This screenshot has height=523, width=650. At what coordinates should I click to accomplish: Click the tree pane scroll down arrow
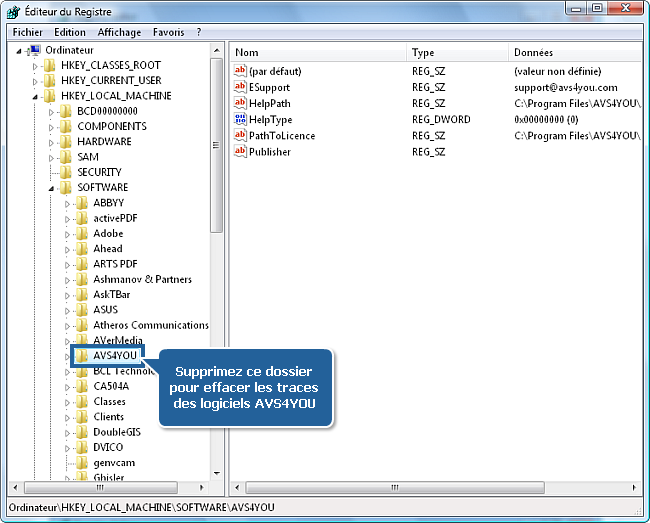point(217,473)
